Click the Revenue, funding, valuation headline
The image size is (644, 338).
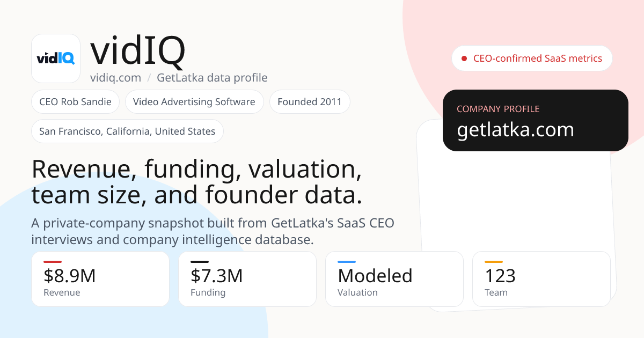point(197,182)
